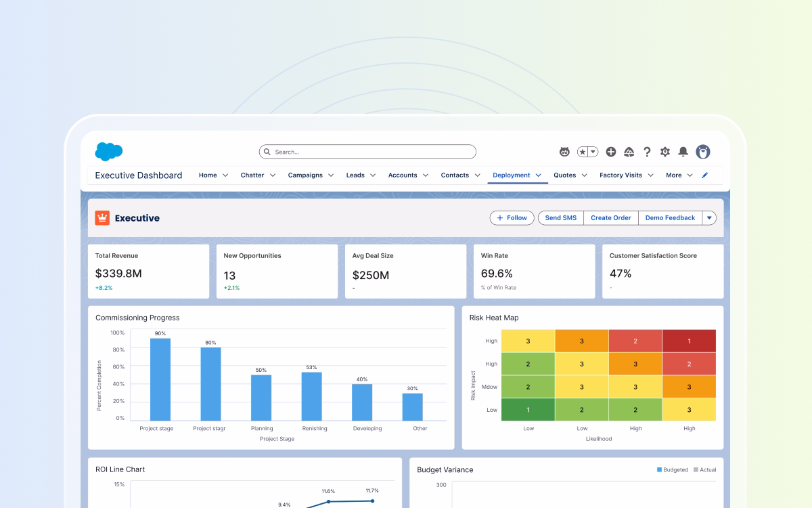812x508 pixels.
Task: Open the Home tab
Action: (x=208, y=175)
